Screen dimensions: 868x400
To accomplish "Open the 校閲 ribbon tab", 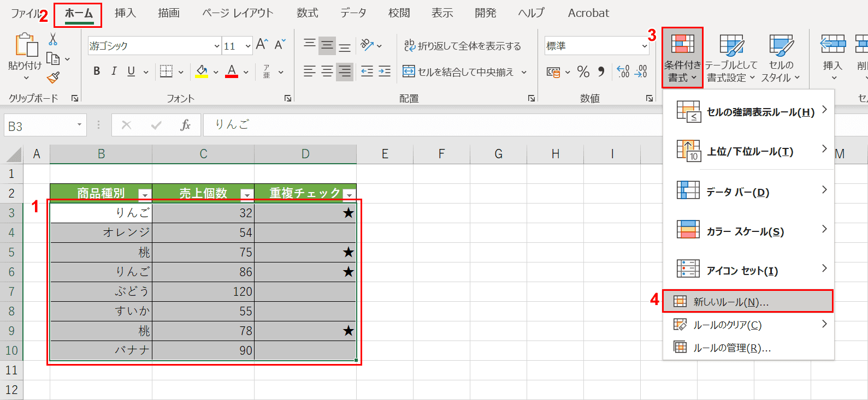I will click(x=399, y=13).
